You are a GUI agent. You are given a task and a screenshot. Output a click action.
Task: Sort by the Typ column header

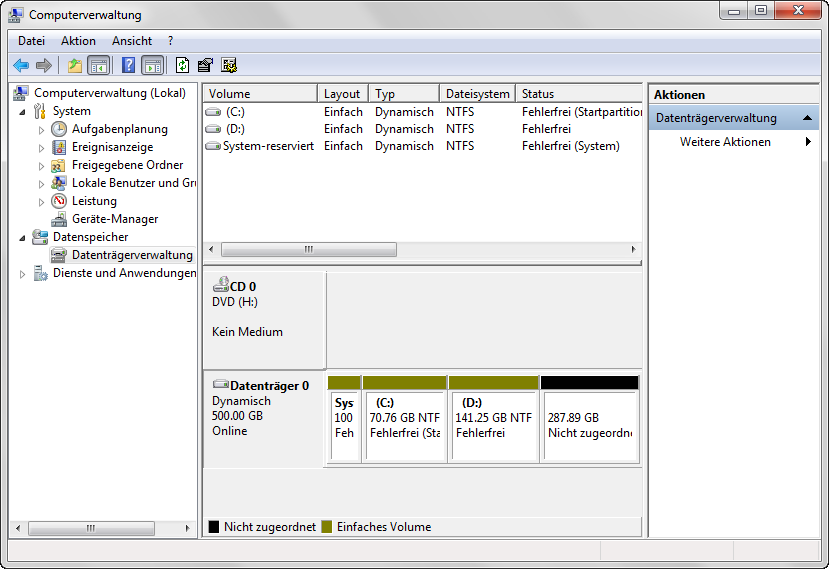tap(404, 94)
